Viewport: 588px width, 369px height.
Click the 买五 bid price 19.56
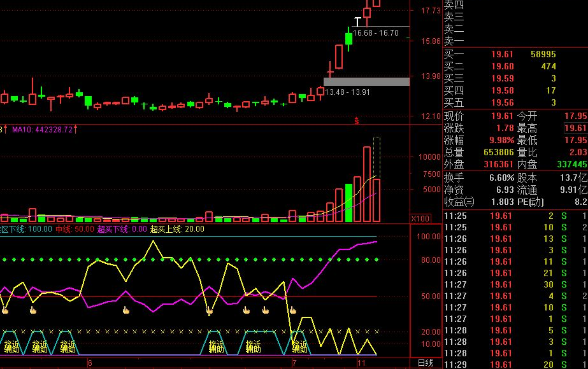[502, 102]
